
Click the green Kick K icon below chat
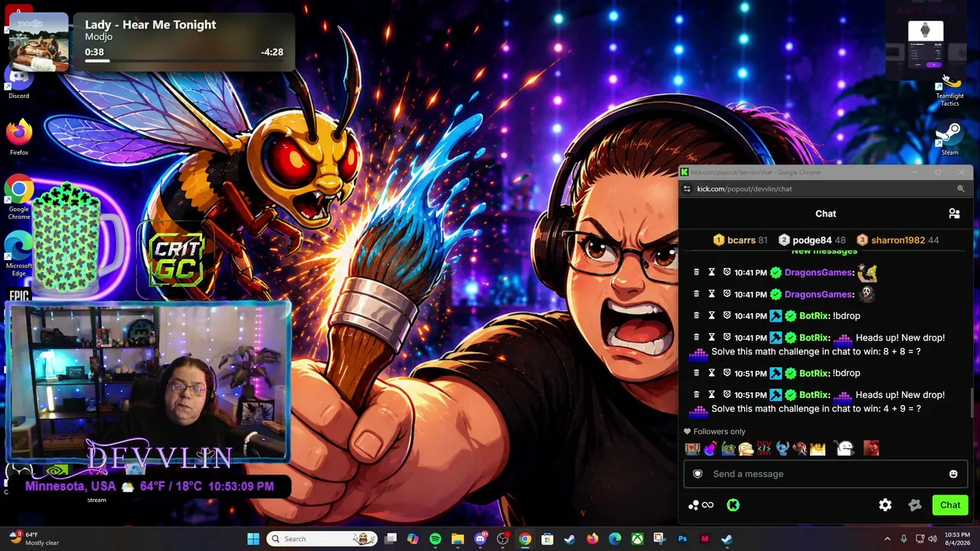click(x=733, y=505)
